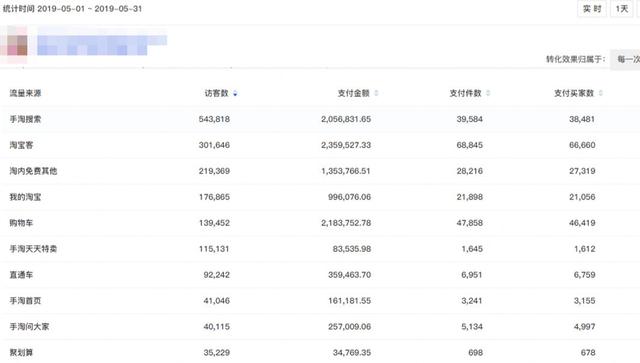
Task: Sort by 访客数 arrow icon
Action: (x=235, y=94)
